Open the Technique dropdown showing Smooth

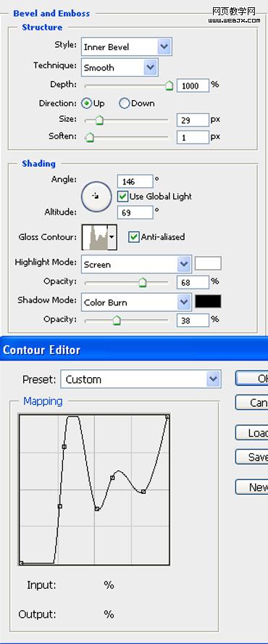[120, 67]
